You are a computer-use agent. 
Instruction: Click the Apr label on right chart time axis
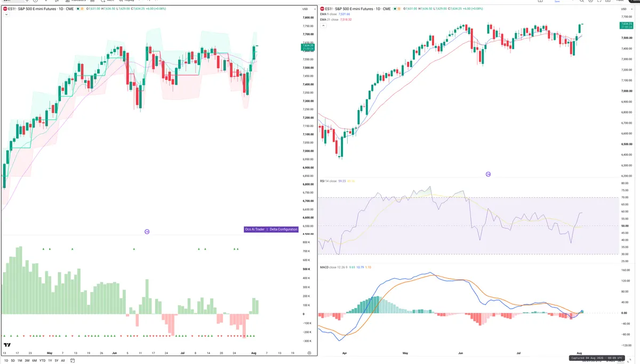[345, 353]
